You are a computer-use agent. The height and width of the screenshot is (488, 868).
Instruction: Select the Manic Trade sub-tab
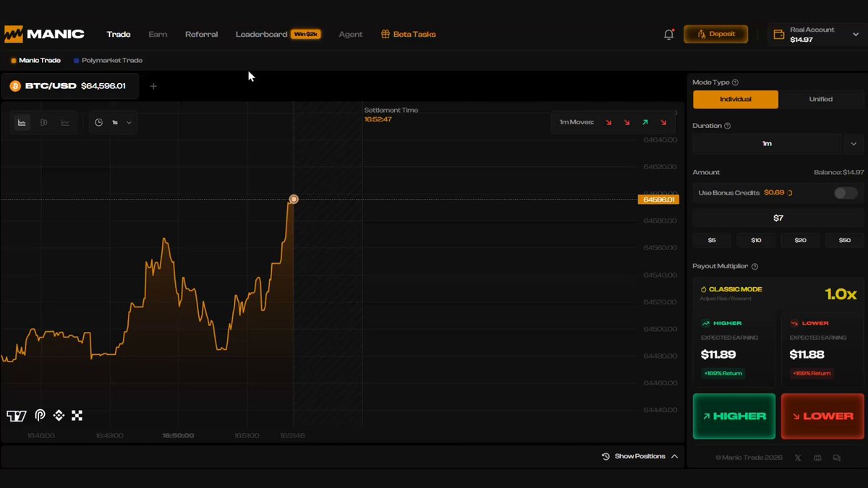35,61
